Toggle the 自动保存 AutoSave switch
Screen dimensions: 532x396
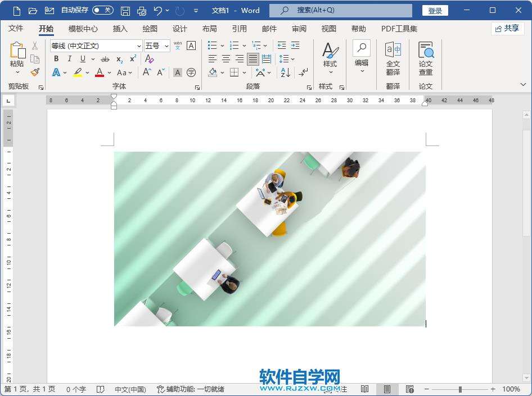(x=102, y=11)
